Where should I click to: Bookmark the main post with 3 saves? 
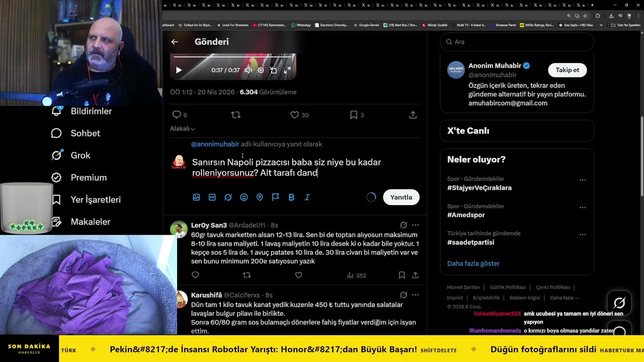(357, 115)
